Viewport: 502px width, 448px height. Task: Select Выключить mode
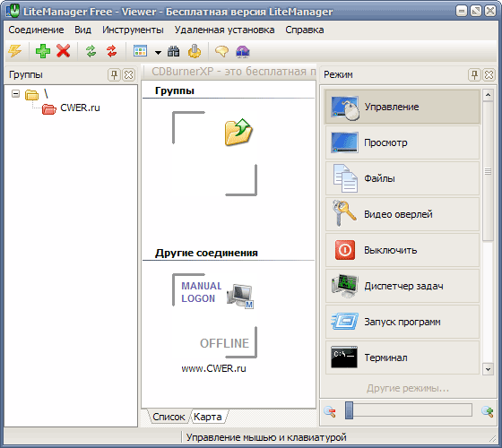(x=402, y=250)
